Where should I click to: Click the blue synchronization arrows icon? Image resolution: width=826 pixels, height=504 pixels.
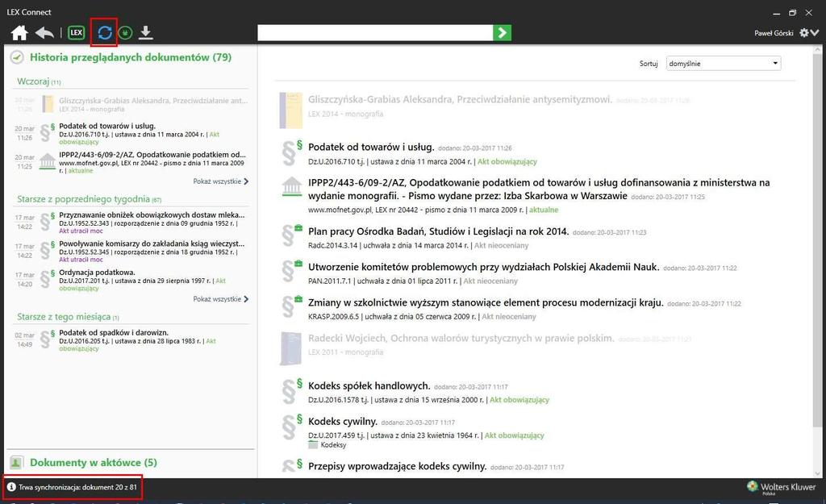pyautogui.click(x=105, y=32)
